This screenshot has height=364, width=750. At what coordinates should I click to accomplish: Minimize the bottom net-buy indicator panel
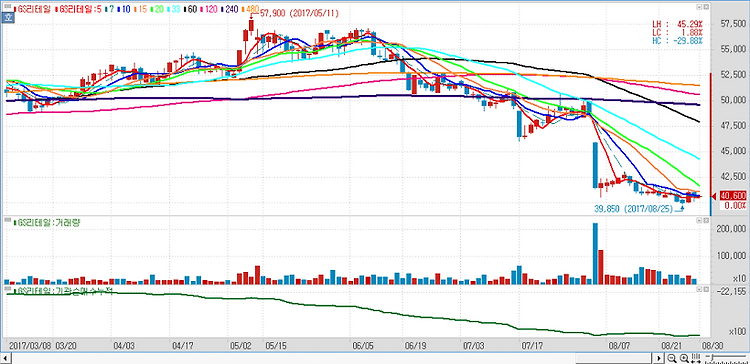[699, 289]
